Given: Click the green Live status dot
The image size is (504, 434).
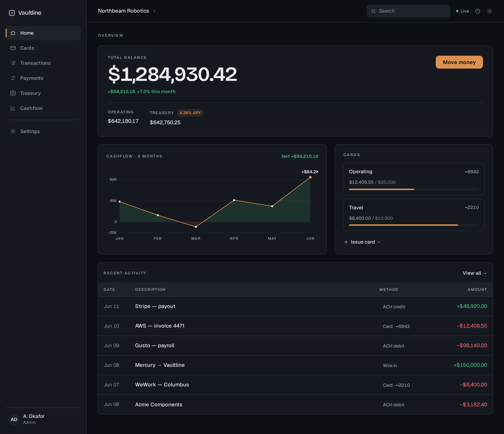Looking at the screenshot, I should coord(457,11).
